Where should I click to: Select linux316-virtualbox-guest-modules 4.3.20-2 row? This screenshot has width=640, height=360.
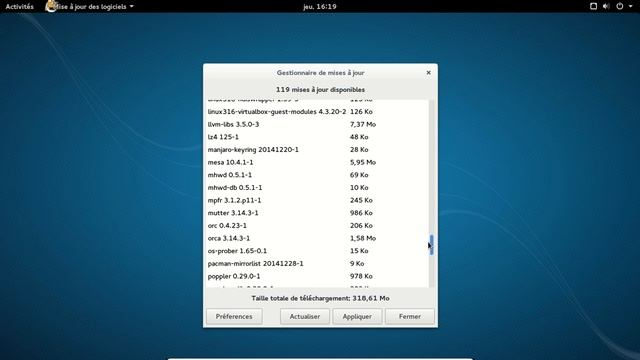[x=317, y=111]
